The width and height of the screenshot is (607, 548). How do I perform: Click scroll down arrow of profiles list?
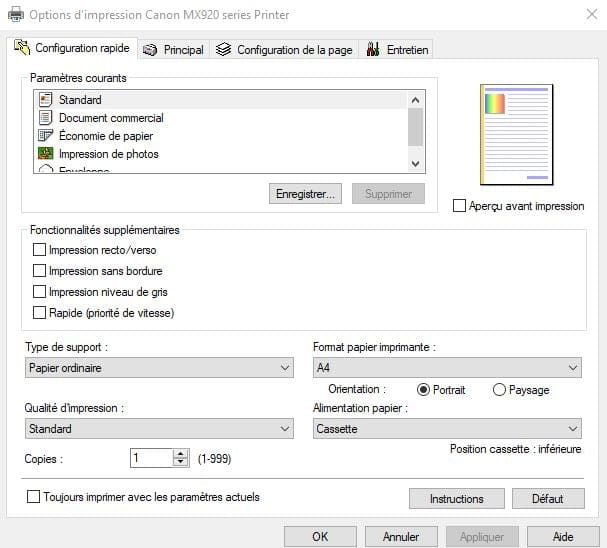[x=415, y=164]
